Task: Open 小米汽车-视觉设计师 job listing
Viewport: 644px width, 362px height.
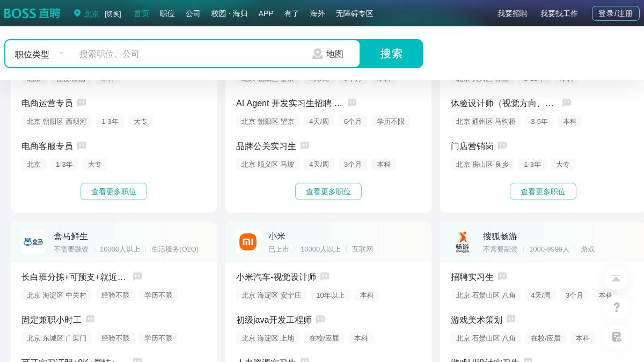Action: 276,277
